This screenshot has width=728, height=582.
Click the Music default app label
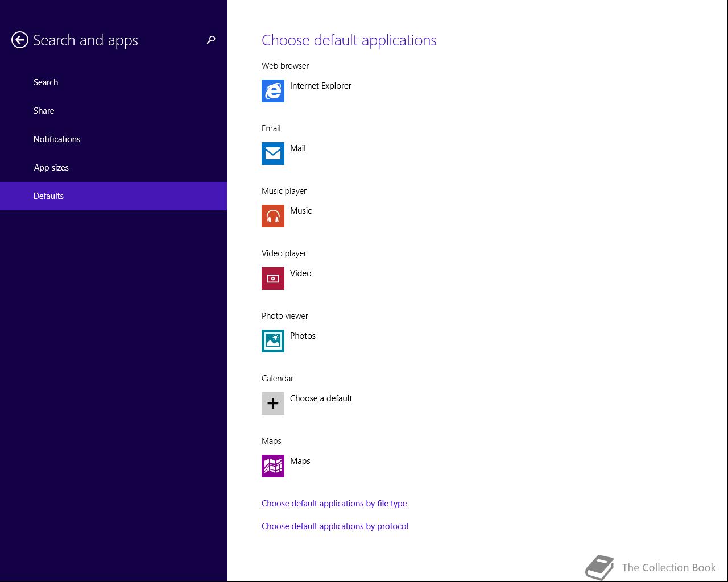point(301,211)
